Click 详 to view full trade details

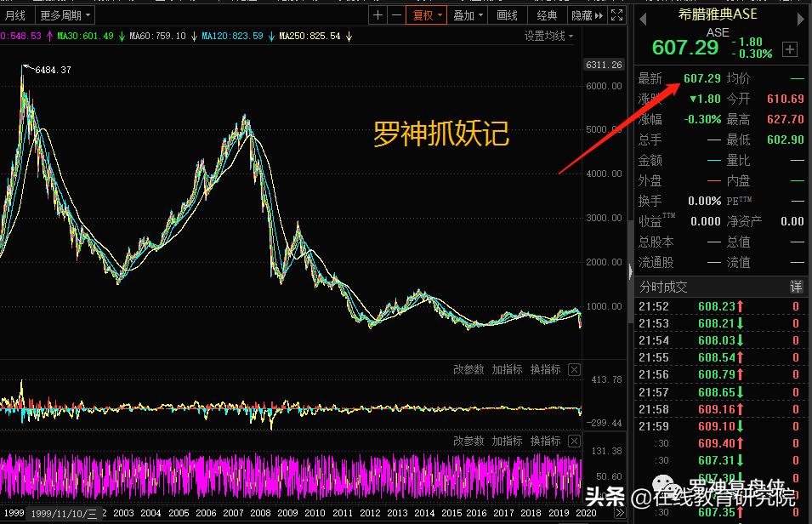[796, 287]
